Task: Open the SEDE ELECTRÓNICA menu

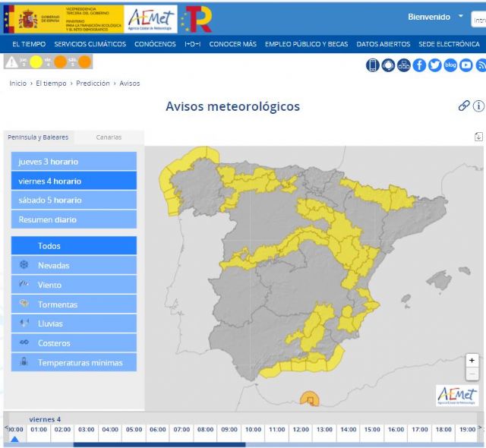Action: [x=449, y=44]
